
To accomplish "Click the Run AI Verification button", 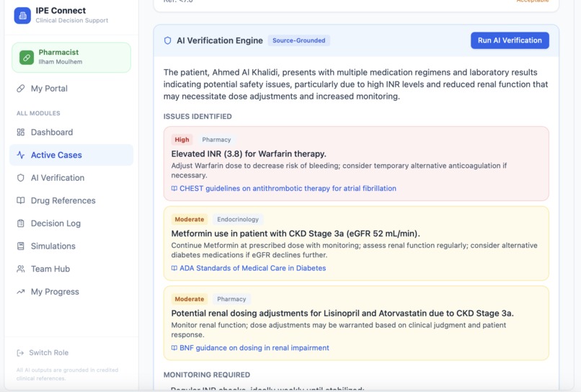I will pyautogui.click(x=510, y=40).
